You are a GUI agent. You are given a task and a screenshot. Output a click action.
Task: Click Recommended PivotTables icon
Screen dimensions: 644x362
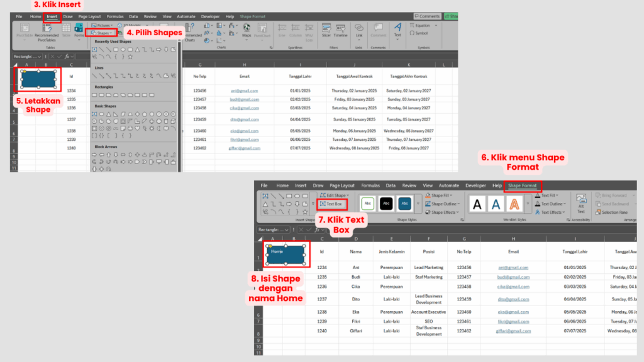coord(46,31)
